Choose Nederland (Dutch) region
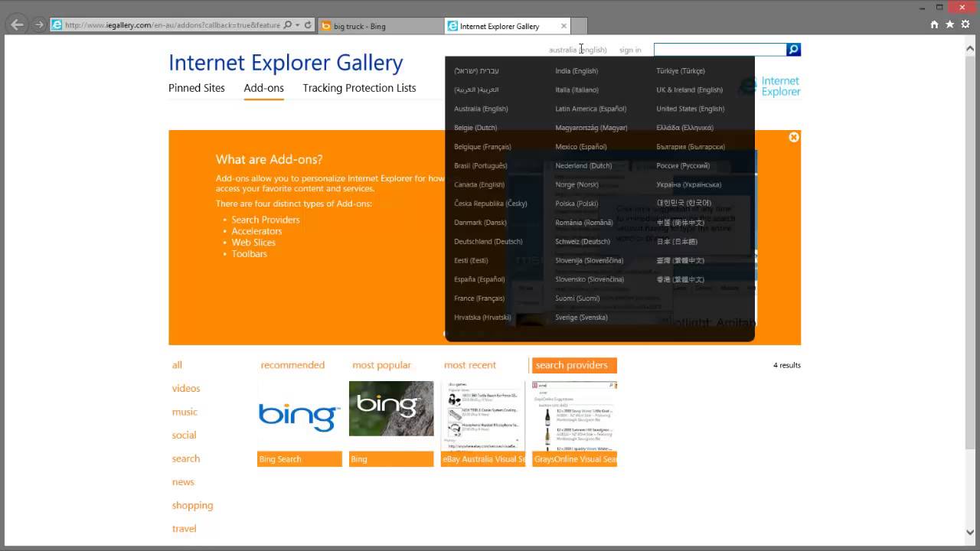 [583, 166]
